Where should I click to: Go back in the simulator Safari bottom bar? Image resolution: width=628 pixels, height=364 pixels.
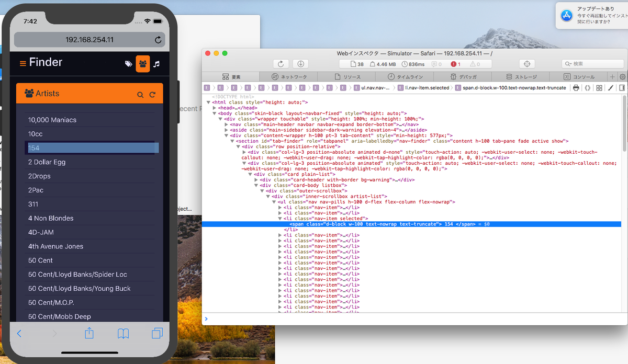pos(19,333)
